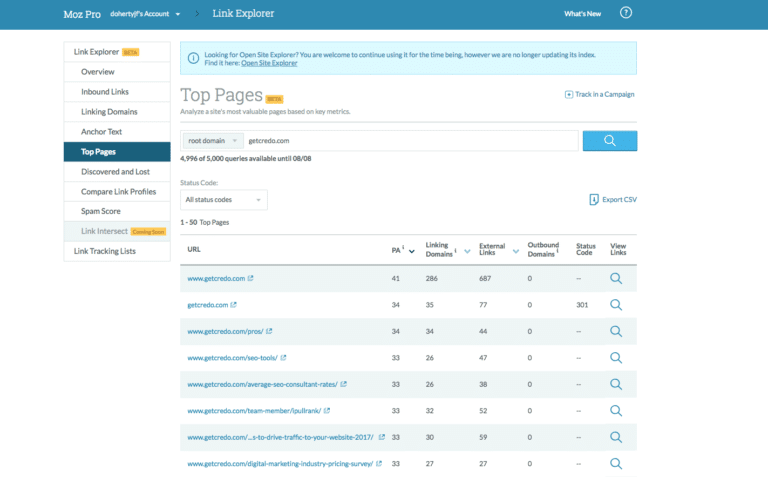
Task: Open drive-traffic-to-your-website-2017 external link icon
Action: (x=382, y=437)
